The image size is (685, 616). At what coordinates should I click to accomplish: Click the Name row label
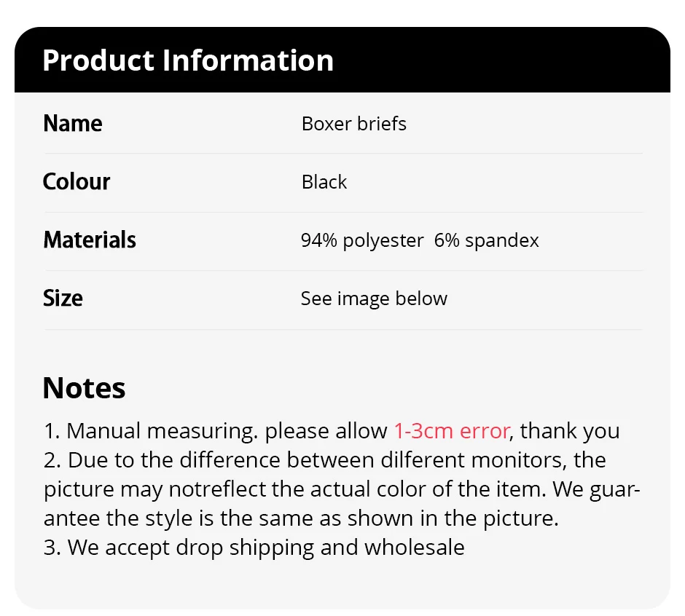coord(72,124)
